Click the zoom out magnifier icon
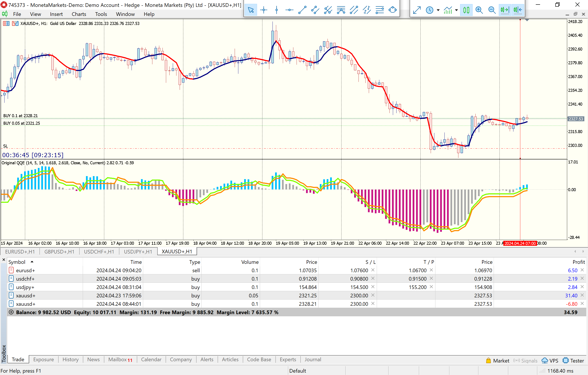 pos(492,10)
